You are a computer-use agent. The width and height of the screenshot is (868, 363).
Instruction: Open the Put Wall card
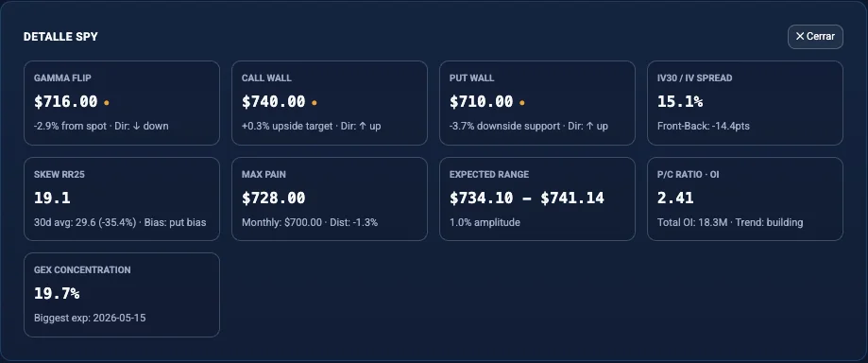click(537, 103)
